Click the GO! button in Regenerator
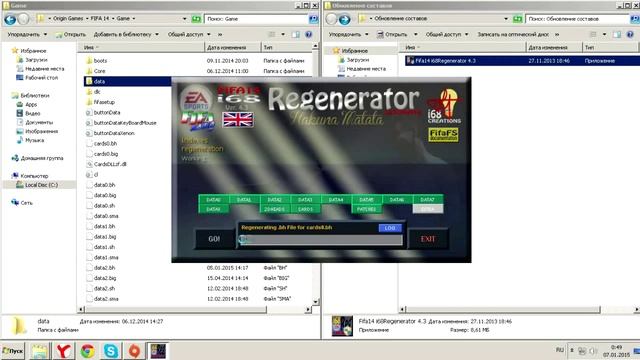The width and height of the screenshot is (640, 360). coord(214,239)
